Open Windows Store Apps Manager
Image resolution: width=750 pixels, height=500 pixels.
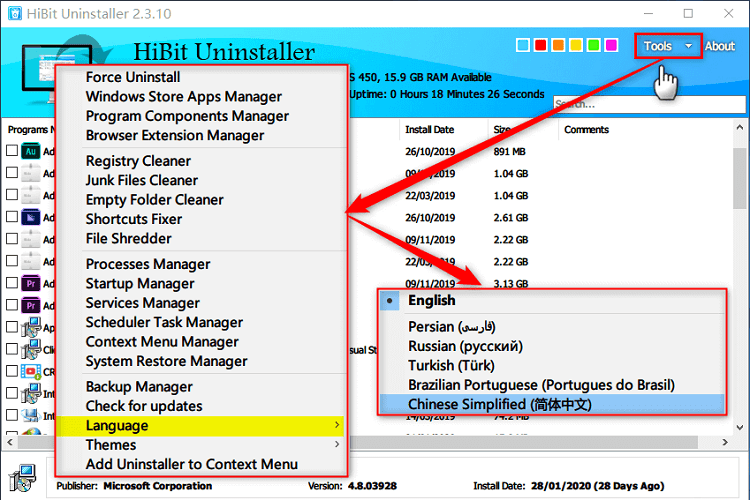click(184, 97)
